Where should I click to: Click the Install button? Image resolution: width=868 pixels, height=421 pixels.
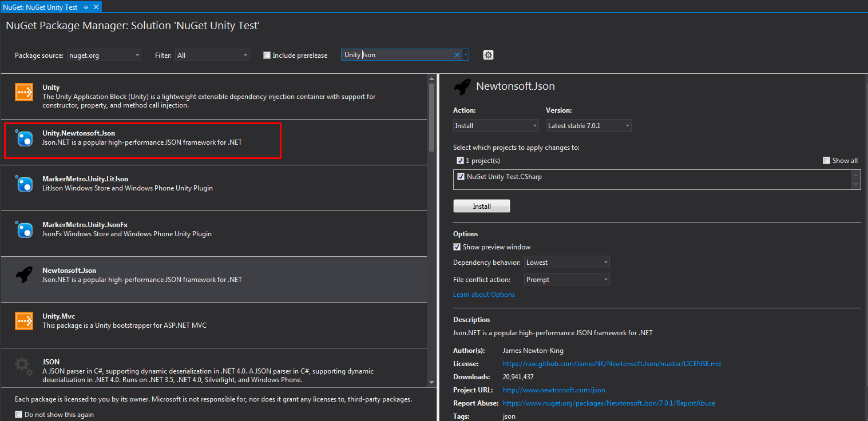482,206
